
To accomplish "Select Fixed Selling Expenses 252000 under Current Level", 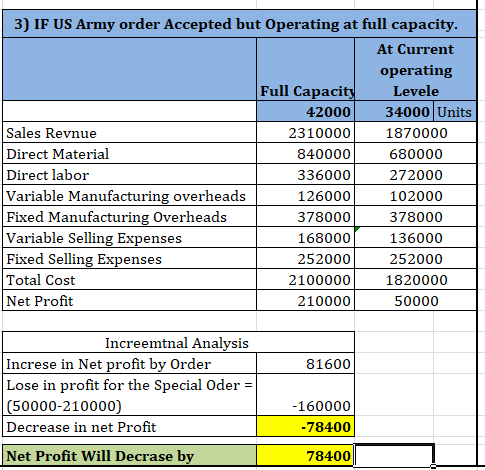I will tap(415, 258).
